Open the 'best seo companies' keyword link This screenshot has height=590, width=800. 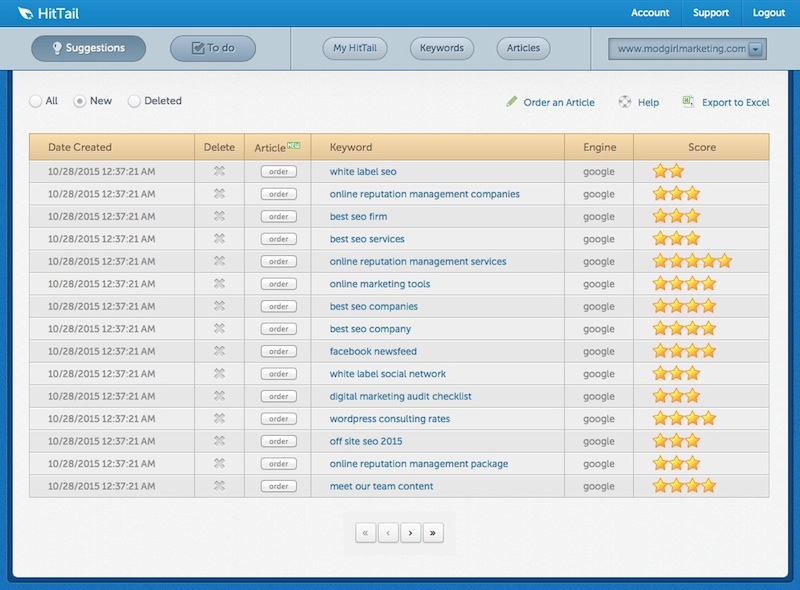(x=373, y=306)
